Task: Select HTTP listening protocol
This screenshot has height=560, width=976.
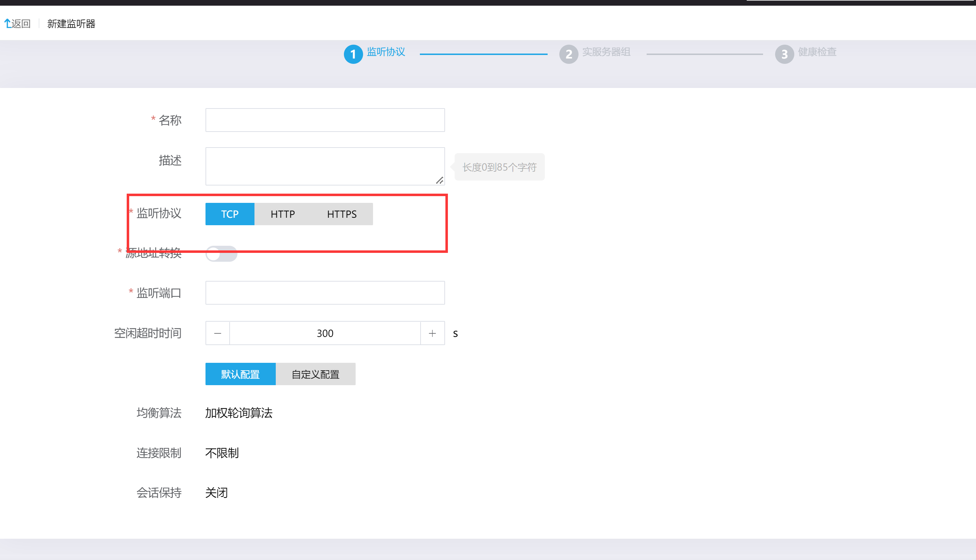Action: (x=283, y=214)
